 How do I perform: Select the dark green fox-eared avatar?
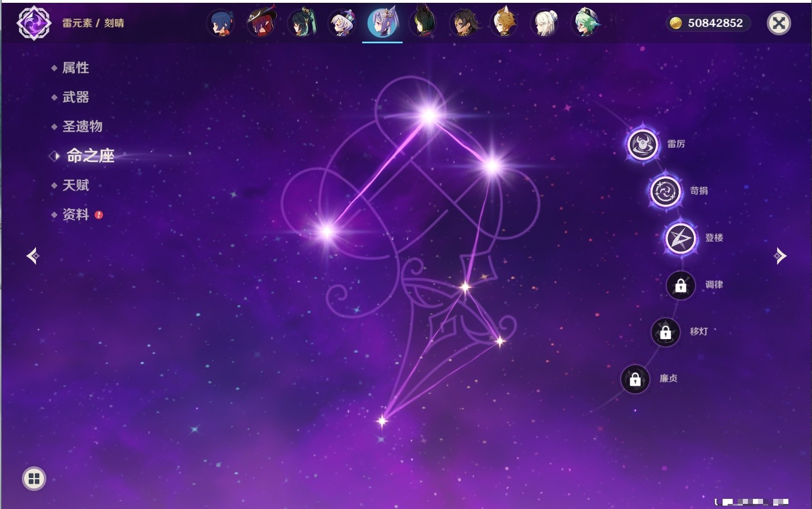(x=423, y=23)
